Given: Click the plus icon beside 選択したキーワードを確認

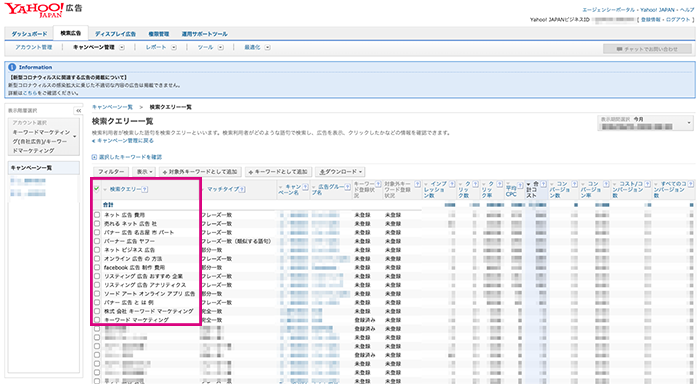Looking at the screenshot, I should (x=94, y=157).
